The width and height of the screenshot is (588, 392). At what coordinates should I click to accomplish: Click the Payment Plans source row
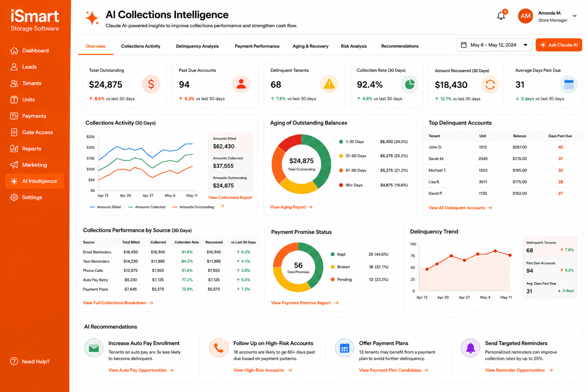pos(169,289)
